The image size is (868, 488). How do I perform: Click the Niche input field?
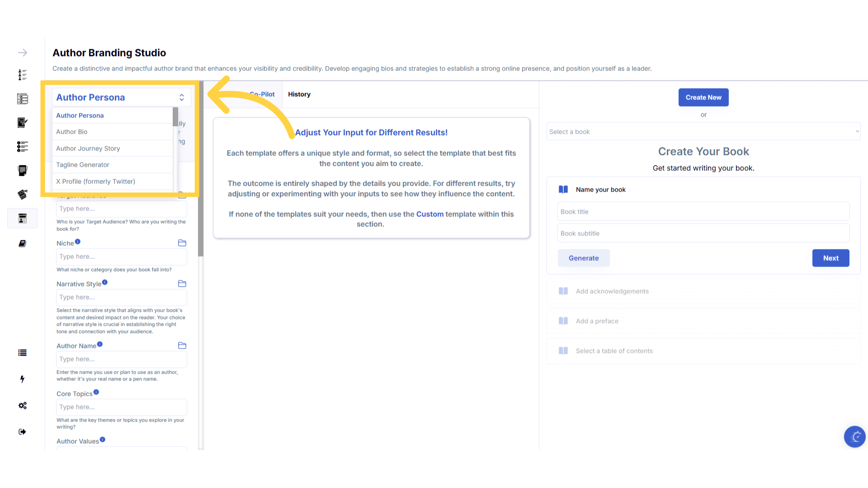[122, 257]
